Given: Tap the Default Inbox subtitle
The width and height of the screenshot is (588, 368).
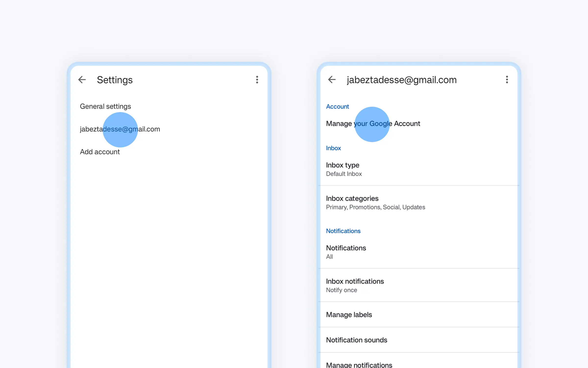Looking at the screenshot, I should pyautogui.click(x=344, y=174).
